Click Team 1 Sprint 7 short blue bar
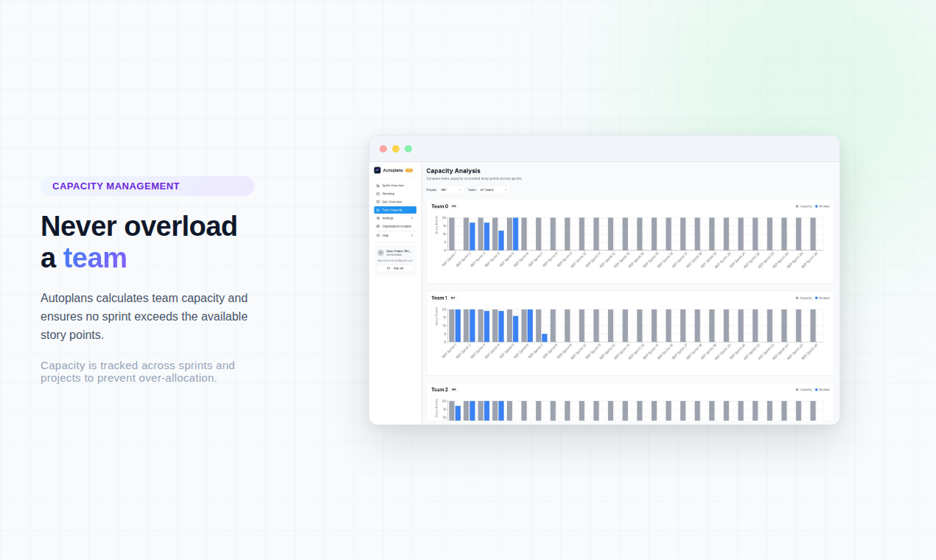 pos(545,337)
